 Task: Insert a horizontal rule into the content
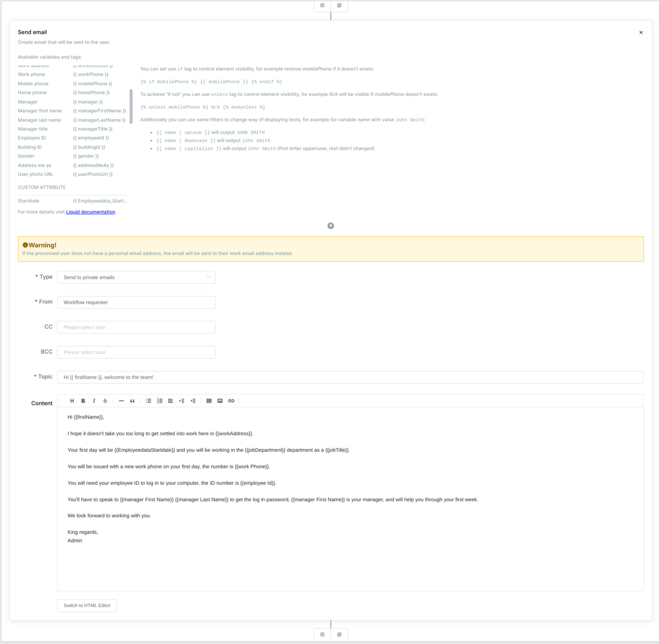click(121, 401)
